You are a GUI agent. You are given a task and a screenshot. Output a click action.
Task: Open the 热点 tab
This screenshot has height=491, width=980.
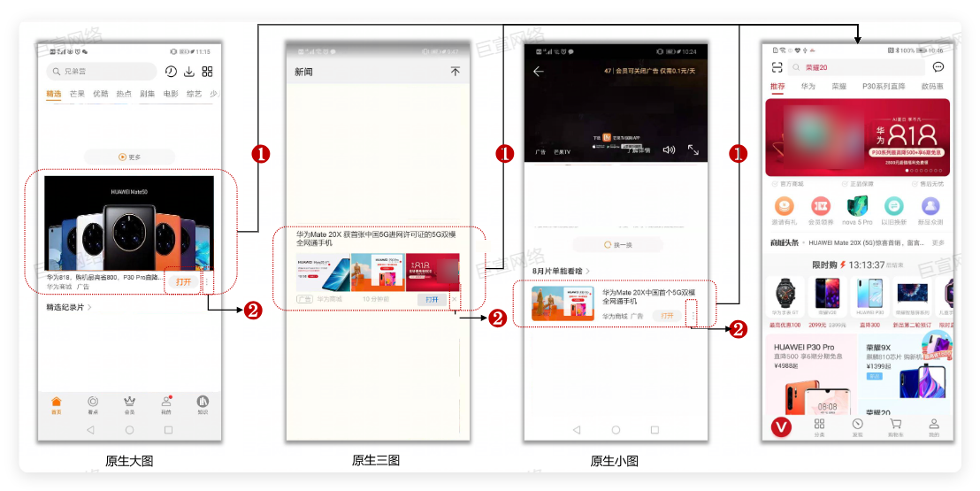pos(124,94)
